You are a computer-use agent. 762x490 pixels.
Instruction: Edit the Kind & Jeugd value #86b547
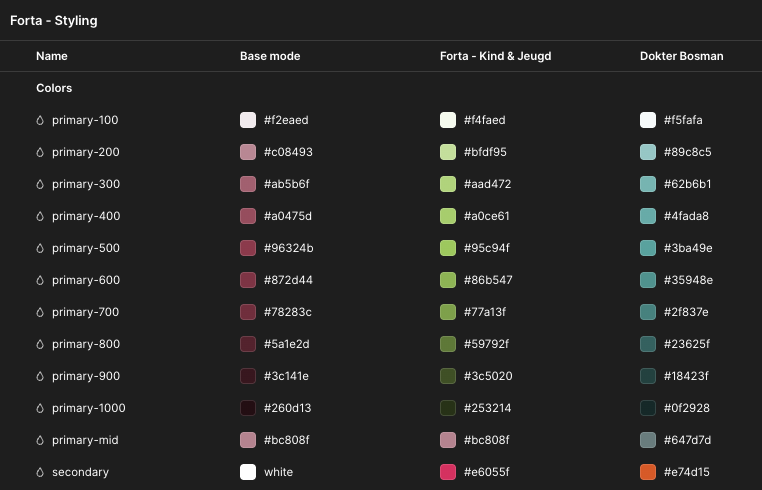pos(488,280)
